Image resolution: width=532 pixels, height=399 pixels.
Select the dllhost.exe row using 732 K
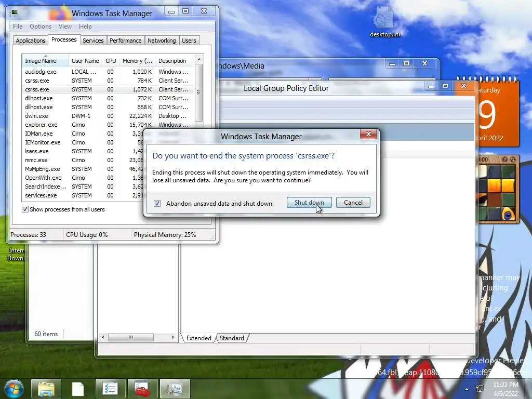coord(108,98)
